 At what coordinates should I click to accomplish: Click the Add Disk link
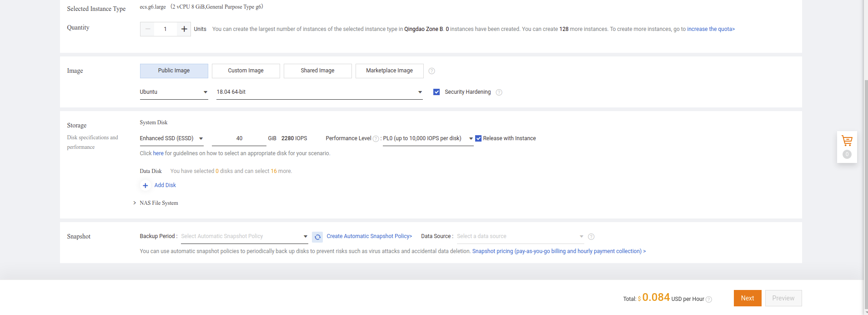click(x=165, y=185)
